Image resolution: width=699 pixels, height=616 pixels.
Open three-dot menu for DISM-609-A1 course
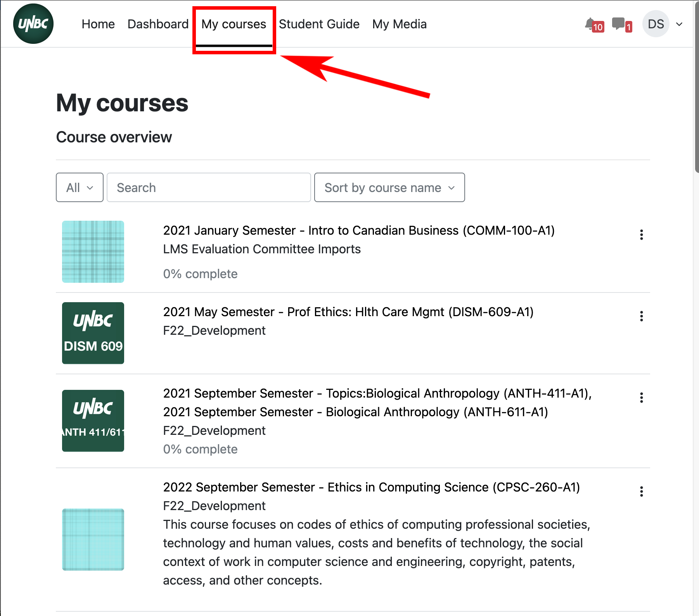(641, 316)
